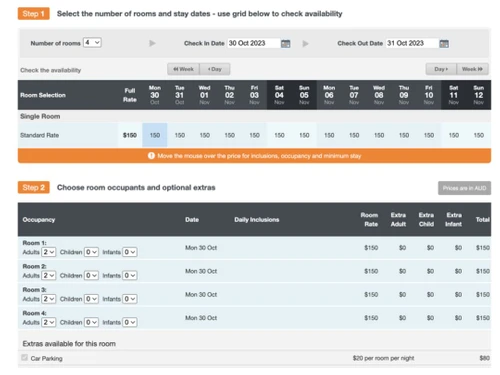Open Room 4 Infants dropdown
This screenshot has height=375, width=500.
pyautogui.click(x=130, y=322)
